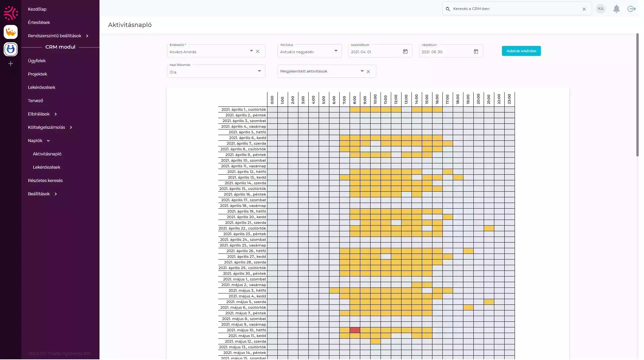Expand the Megjelenített aktivitások dropdown

362,71
